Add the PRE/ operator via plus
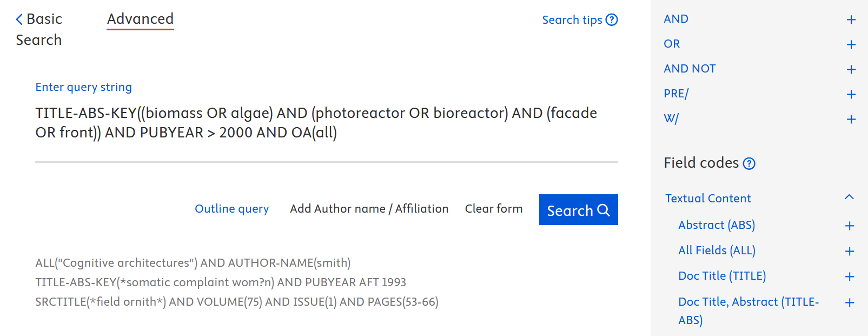This screenshot has height=336, width=868. pyautogui.click(x=851, y=95)
